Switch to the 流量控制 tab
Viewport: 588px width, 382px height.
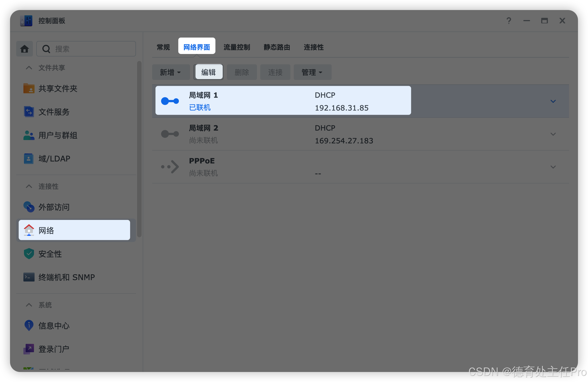237,47
